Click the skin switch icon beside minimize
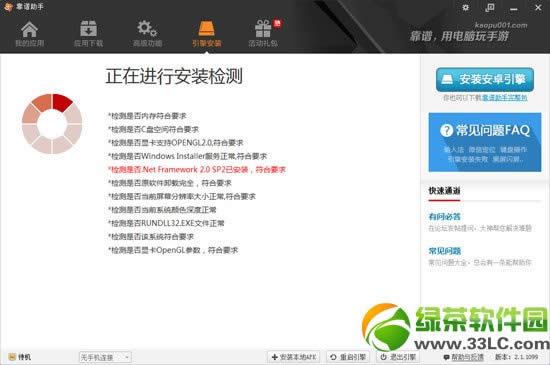This screenshot has height=365, width=550. [490, 7]
